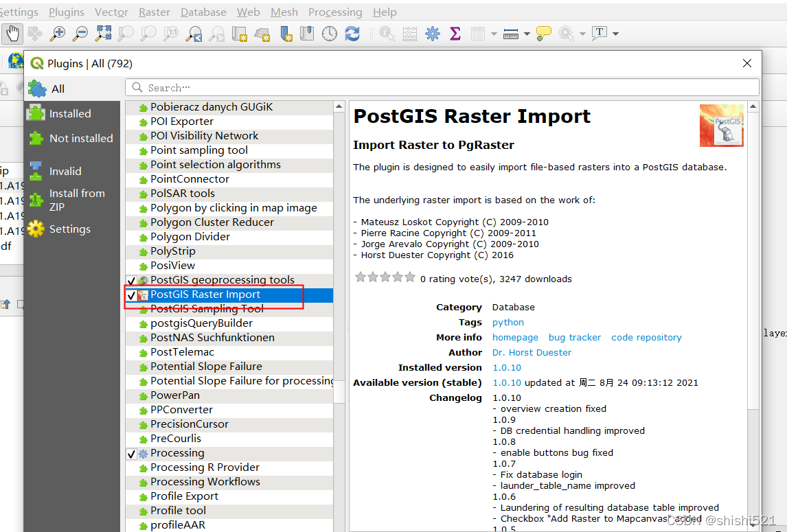Open the Plugins menu
787x532 pixels.
66,12
